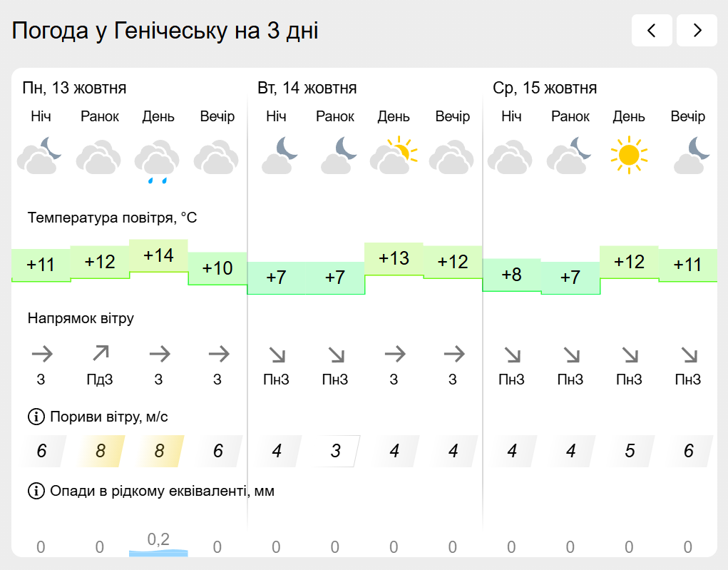728x570 pixels.
Task: Click Monday morning gust value 8
Action: (100, 451)
